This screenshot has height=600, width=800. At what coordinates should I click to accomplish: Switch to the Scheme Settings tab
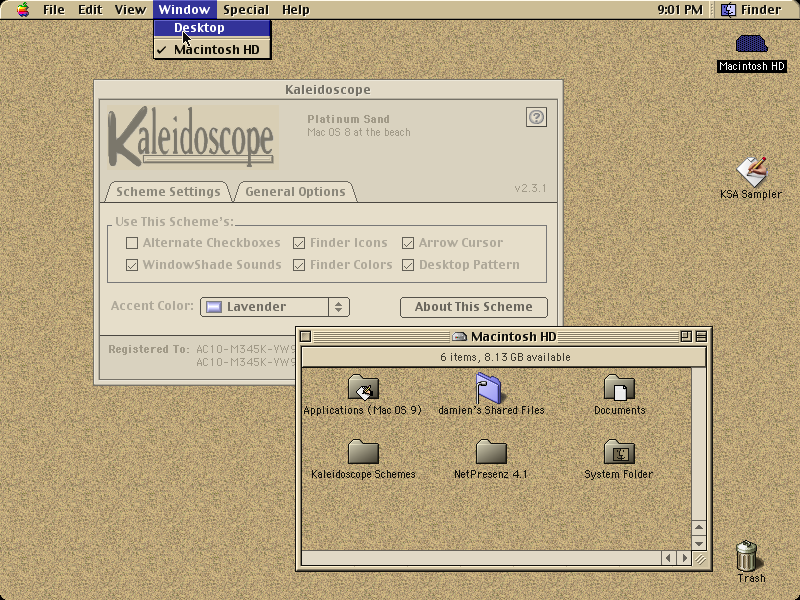[168, 192]
